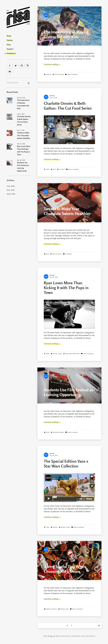Add Vans video to Watch Later
Screen dimensions: 108x644
click(92, 481)
